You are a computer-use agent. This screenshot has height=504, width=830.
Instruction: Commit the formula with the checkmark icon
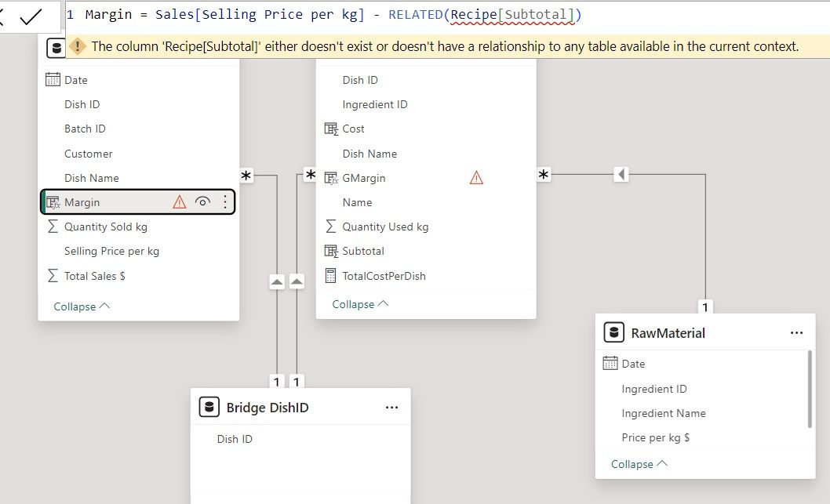coord(31,17)
